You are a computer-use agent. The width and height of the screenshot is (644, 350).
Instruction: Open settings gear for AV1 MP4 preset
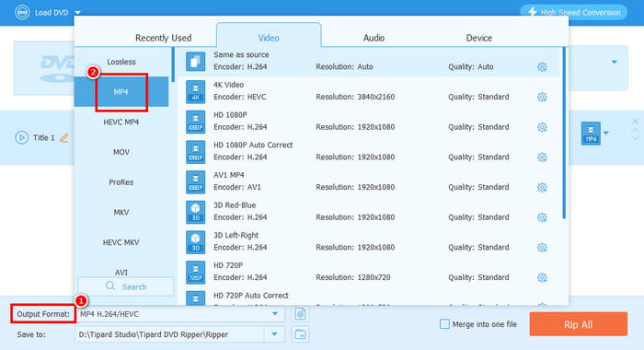tap(542, 187)
